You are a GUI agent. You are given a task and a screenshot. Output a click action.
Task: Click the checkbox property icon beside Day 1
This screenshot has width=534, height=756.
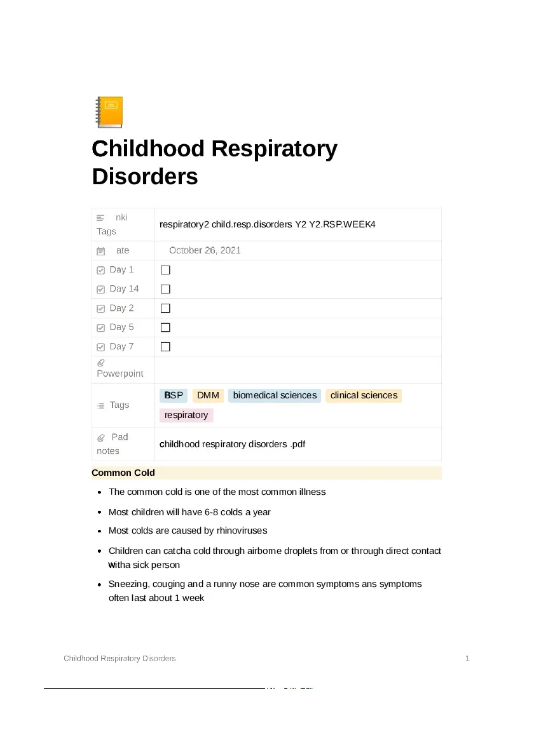tap(101, 271)
